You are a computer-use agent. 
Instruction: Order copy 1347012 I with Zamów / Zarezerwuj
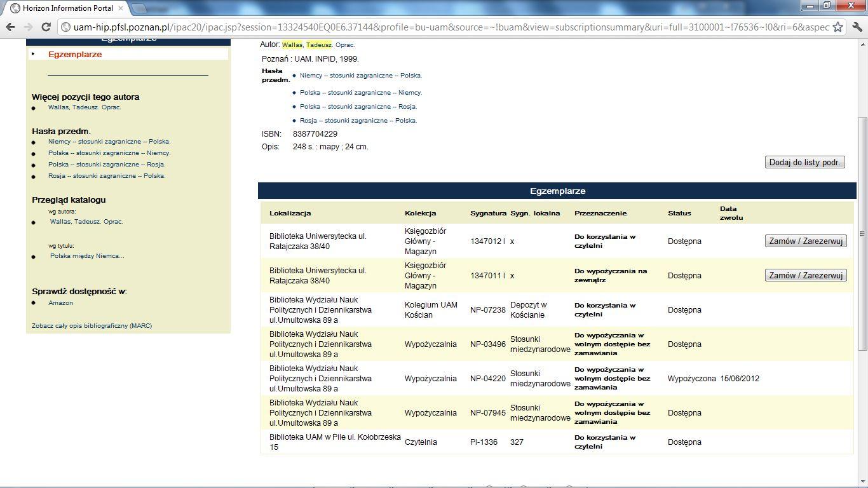pyautogui.click(x=806, y=241)
